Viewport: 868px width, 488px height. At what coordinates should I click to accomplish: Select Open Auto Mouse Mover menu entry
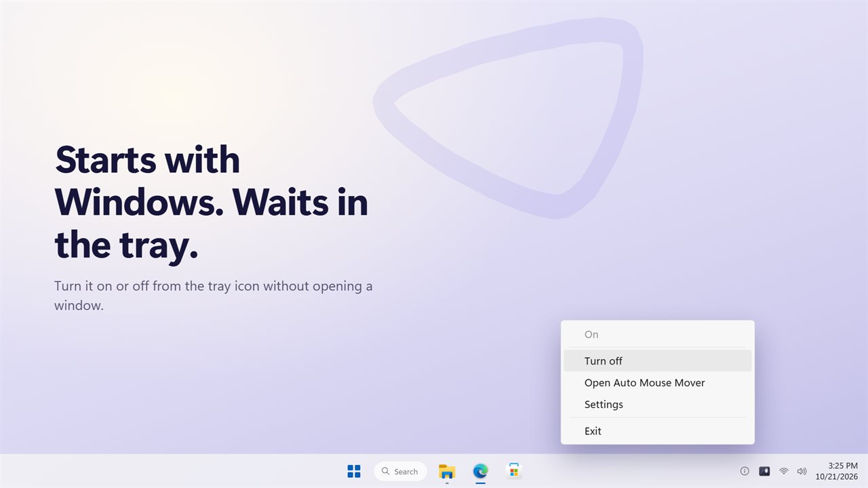click(x=658, y=383)
